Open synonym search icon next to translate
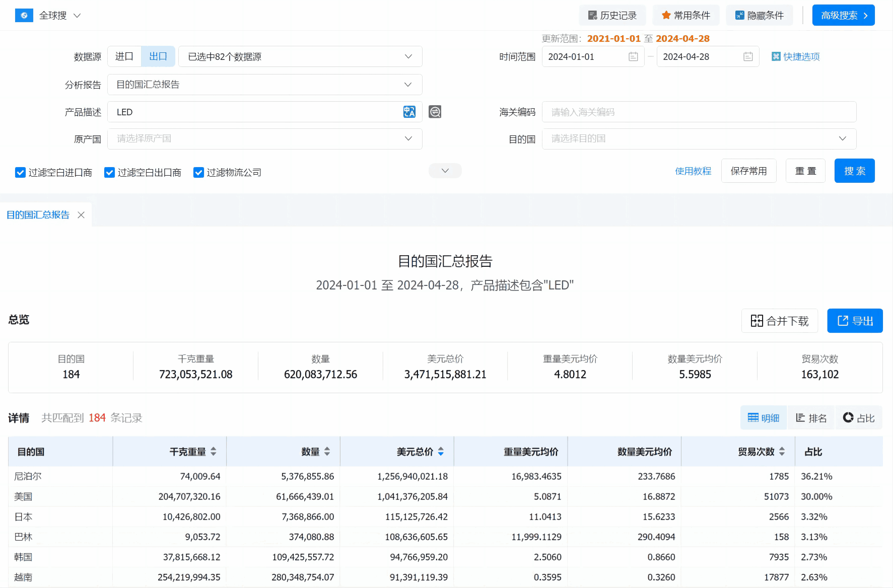 [435, 112]
